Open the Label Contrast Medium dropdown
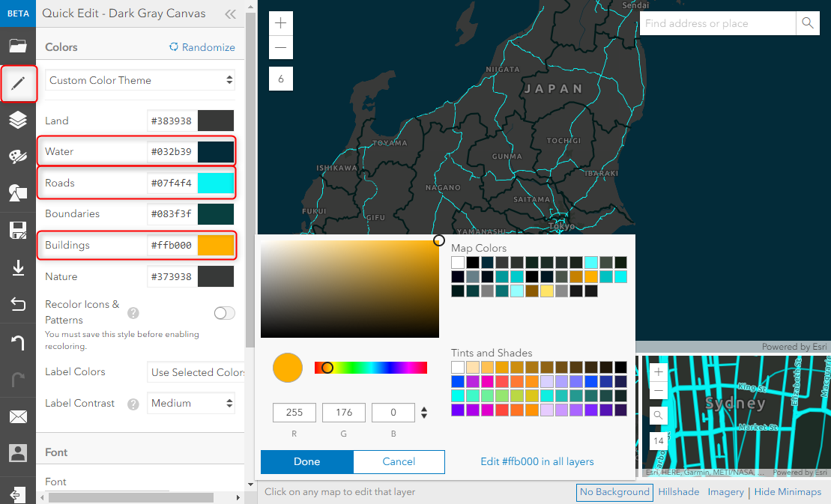The image size is (831, 504). 191,403
